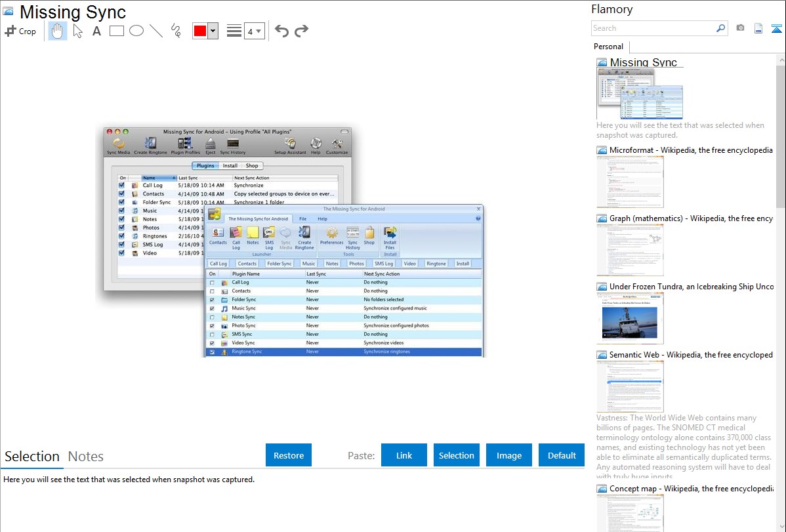
Task: Paste as Link
Action: [x=404, y=455]
